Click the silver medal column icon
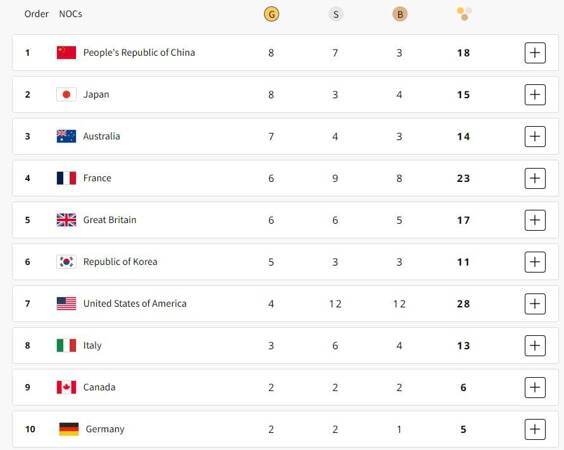 [335, 14]
